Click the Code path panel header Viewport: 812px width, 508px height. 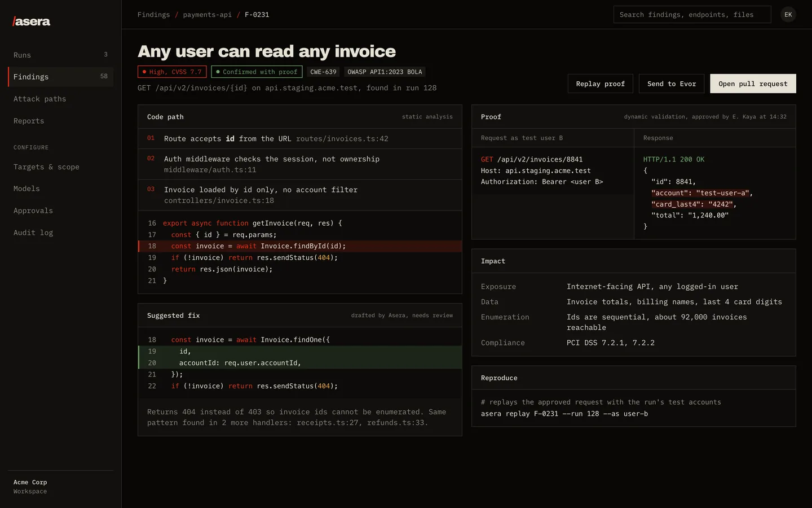point(300,117)
